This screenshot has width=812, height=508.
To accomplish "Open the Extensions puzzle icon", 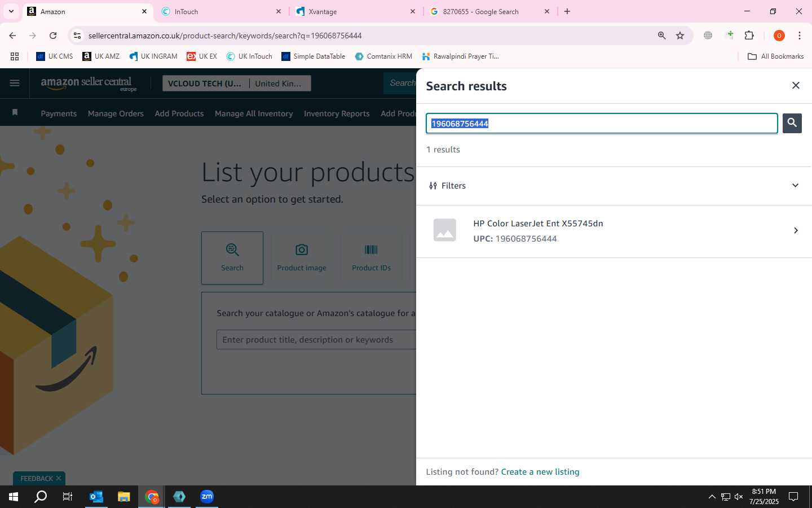I will [749, 36].
